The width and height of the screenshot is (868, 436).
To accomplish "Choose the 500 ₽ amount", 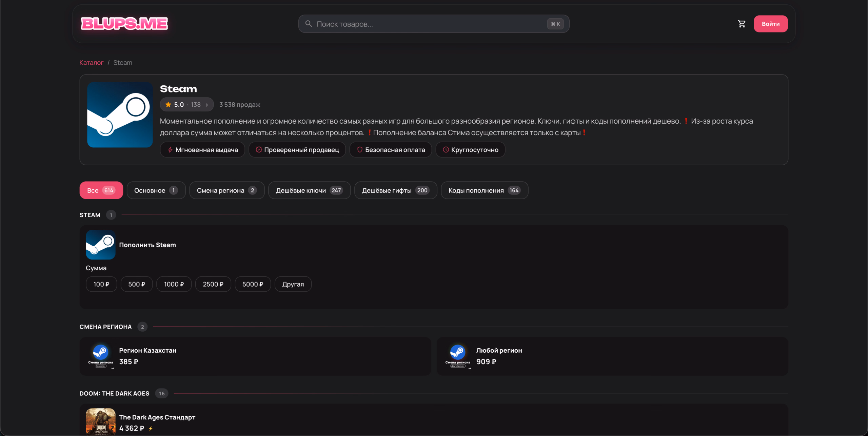I will 137,284.
